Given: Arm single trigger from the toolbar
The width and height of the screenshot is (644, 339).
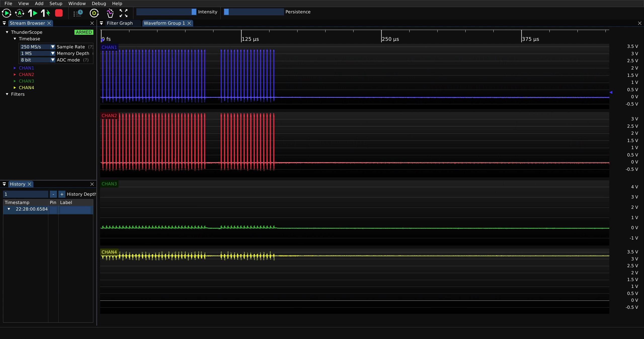Looking at the screenshot, I should (33, 13).
